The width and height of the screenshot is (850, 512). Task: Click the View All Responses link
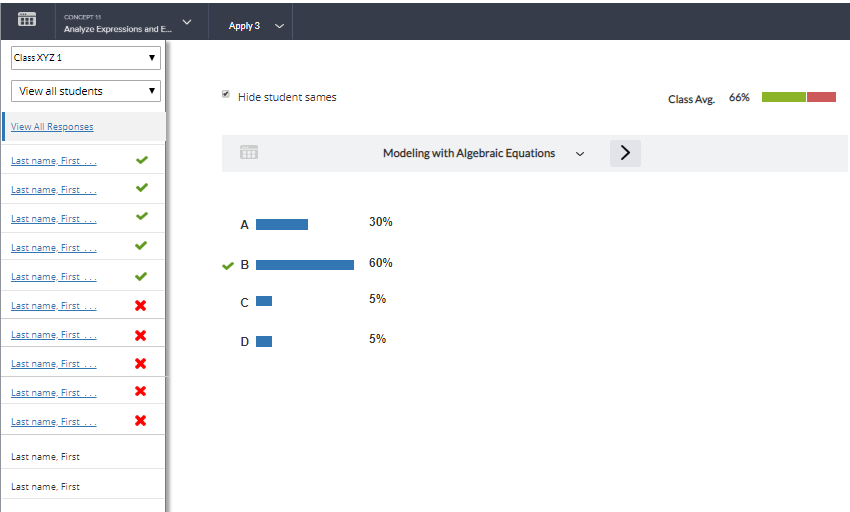pyautogui.click(x=52, y=127)
